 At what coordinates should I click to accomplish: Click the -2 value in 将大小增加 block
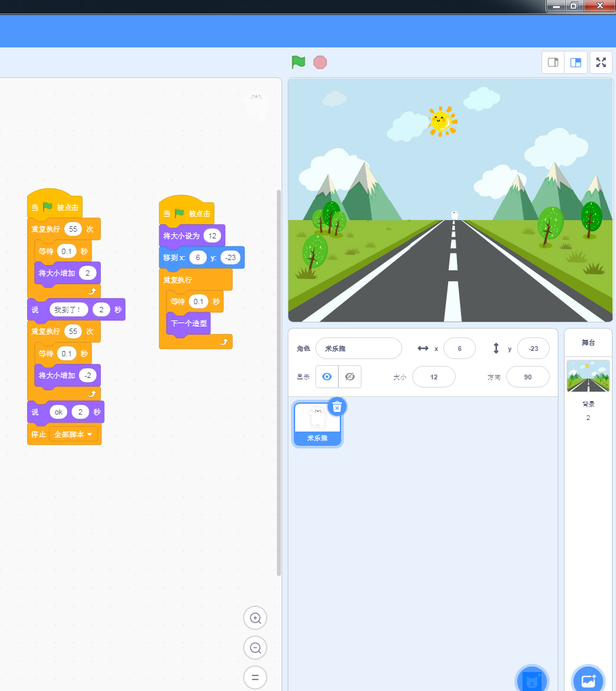87,375
